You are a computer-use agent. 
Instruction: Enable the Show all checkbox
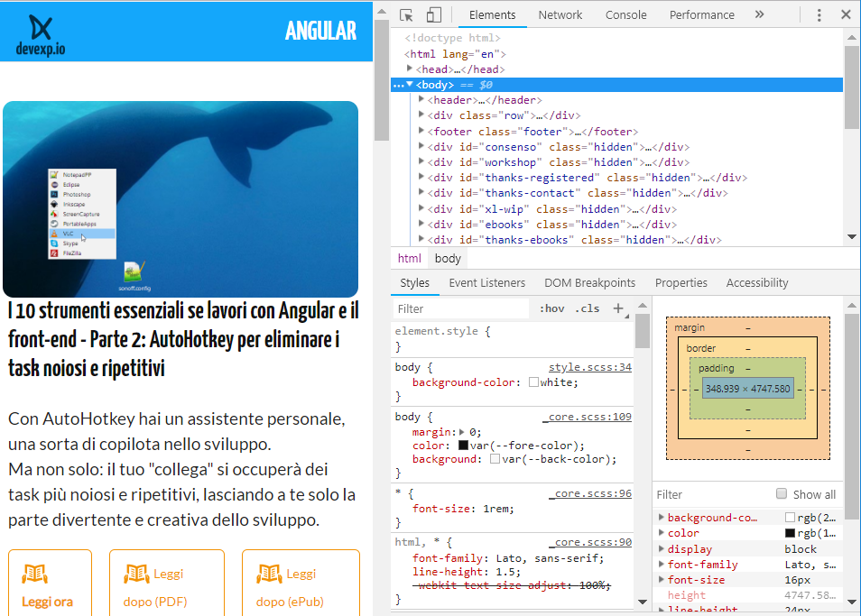coord(782,493)
